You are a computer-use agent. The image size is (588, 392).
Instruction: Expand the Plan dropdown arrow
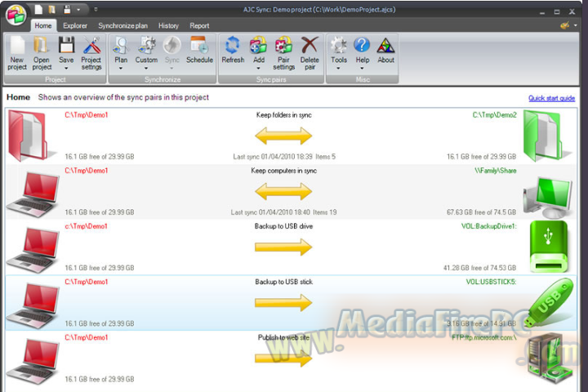(x=121, y=69)
